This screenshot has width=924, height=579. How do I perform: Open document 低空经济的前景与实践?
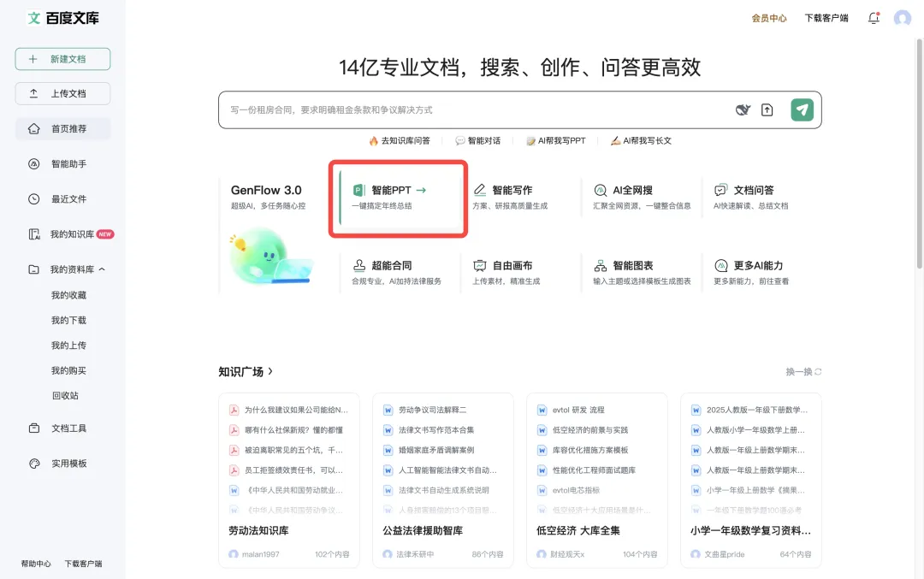click(589, 430)
